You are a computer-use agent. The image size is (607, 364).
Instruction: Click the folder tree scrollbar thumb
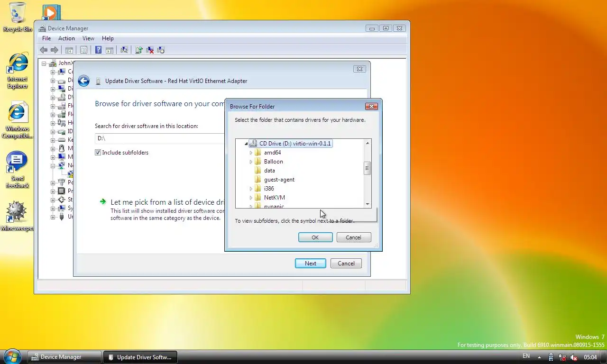coord(367,168)
